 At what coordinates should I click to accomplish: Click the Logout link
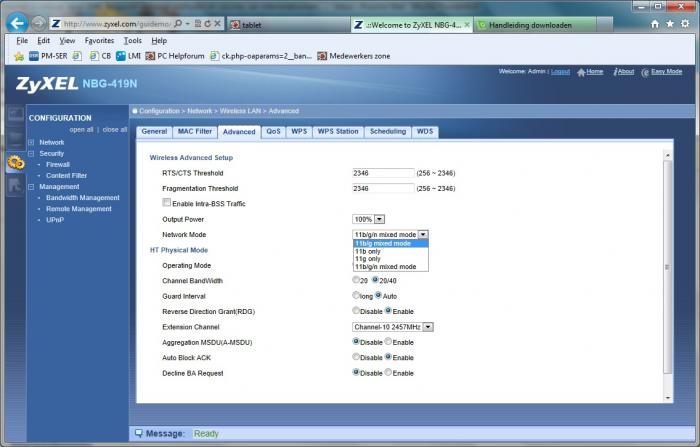coord(560,71)
